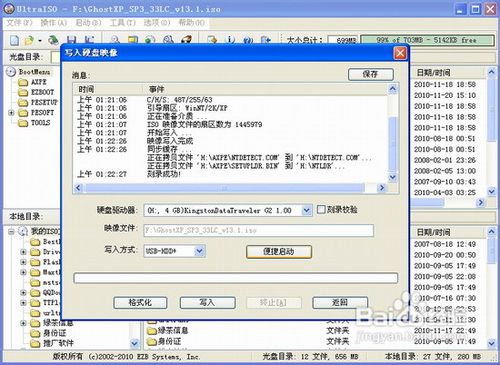
Task: Close the 写入硬盘映像 dialog
Action: [400, 53]
